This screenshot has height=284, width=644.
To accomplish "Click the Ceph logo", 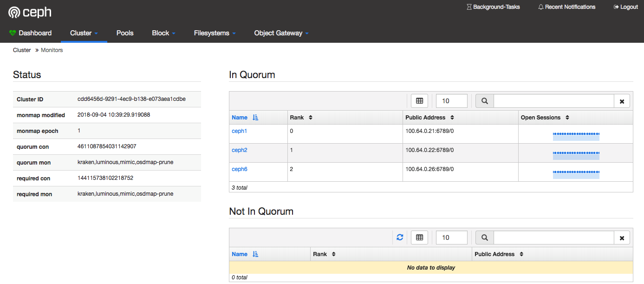I will [x=30, y=12].
